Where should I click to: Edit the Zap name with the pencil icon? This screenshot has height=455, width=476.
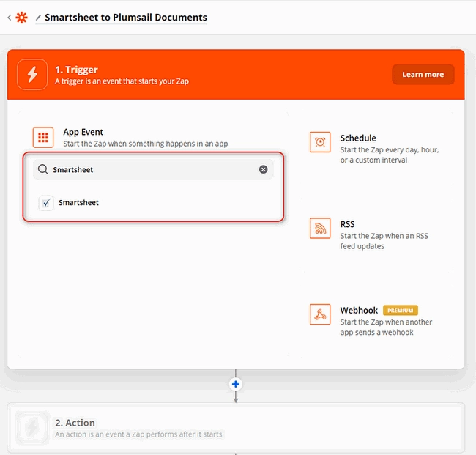38,18
